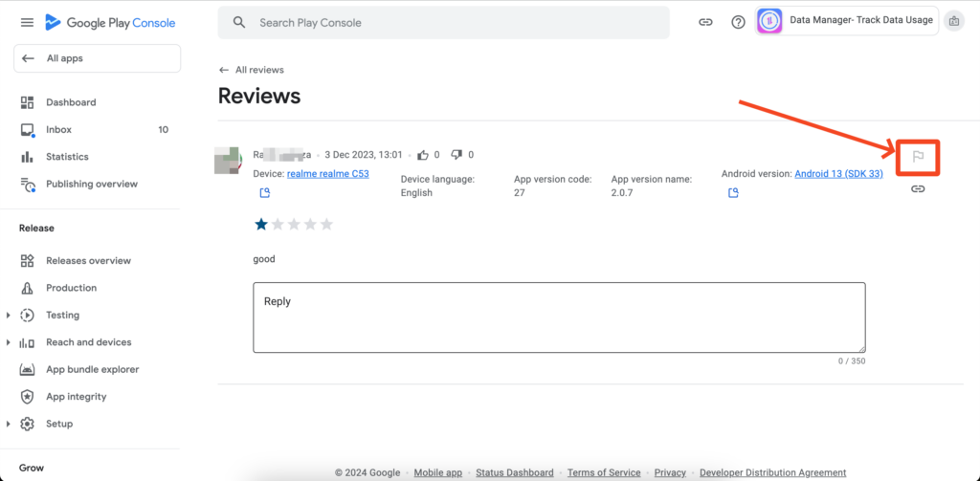980x481 pixels.
Task: Open the hamburger navigation menu
Action: 27,22
